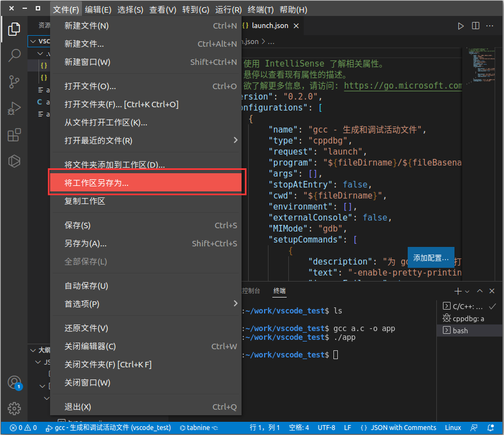Image resolution: width=504 pixels, height=435 pixels.
Task: Choose 复制工作区 menu item
Action: (x=146, y=201)
